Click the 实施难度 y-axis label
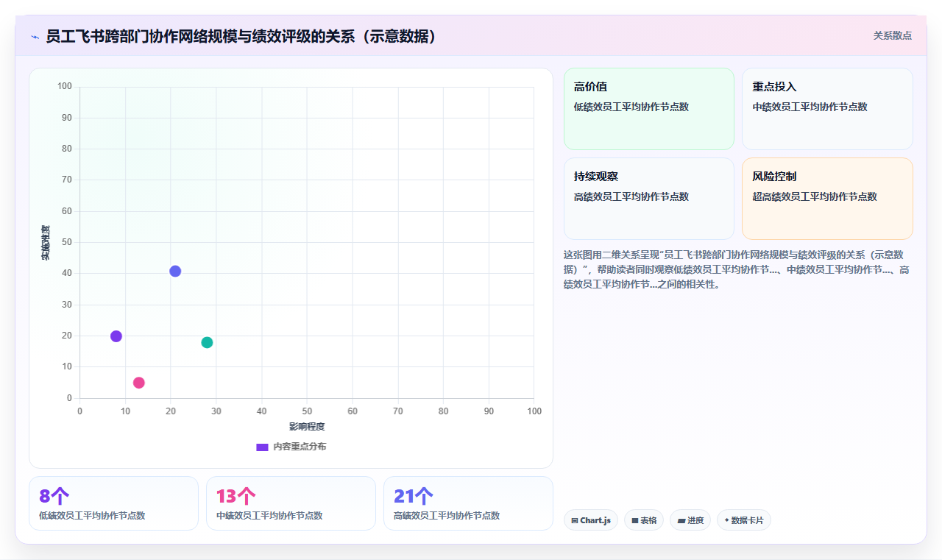The image size is (942, 560). pos(46,243)
